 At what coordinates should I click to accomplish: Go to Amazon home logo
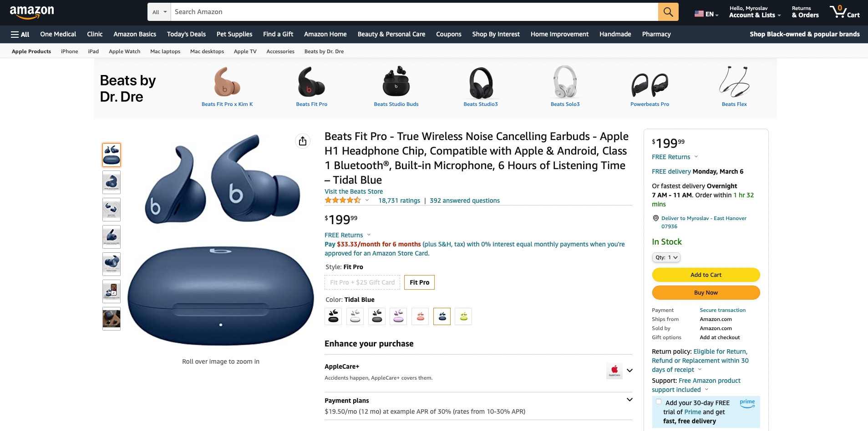click(x=32, y=12)
